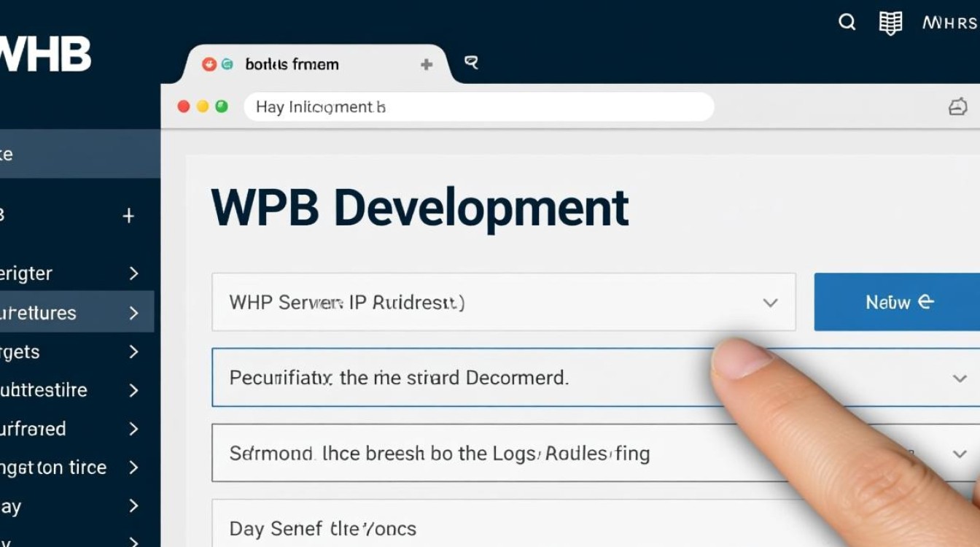Click the icon right of the new-tab plus
Viewport: 980px width, 547px height.
(471, 63)
